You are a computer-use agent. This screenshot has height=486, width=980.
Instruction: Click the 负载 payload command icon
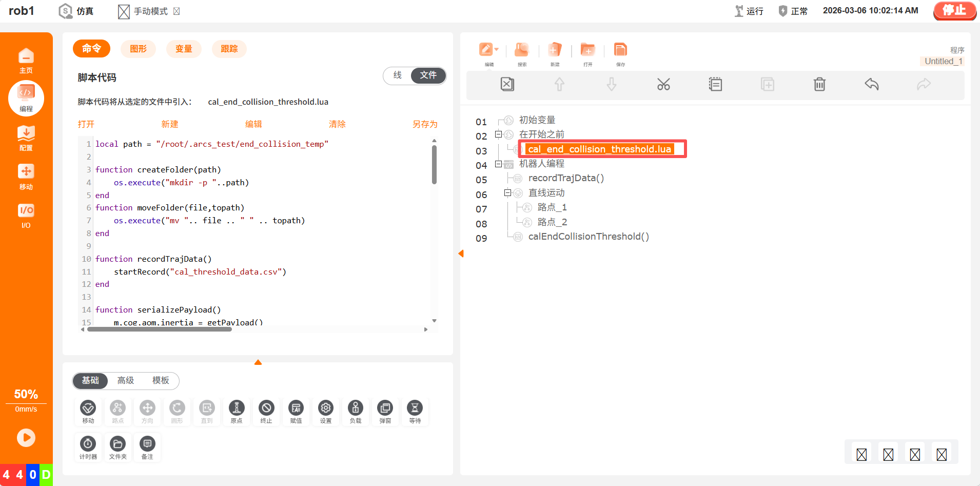[355, 409]
